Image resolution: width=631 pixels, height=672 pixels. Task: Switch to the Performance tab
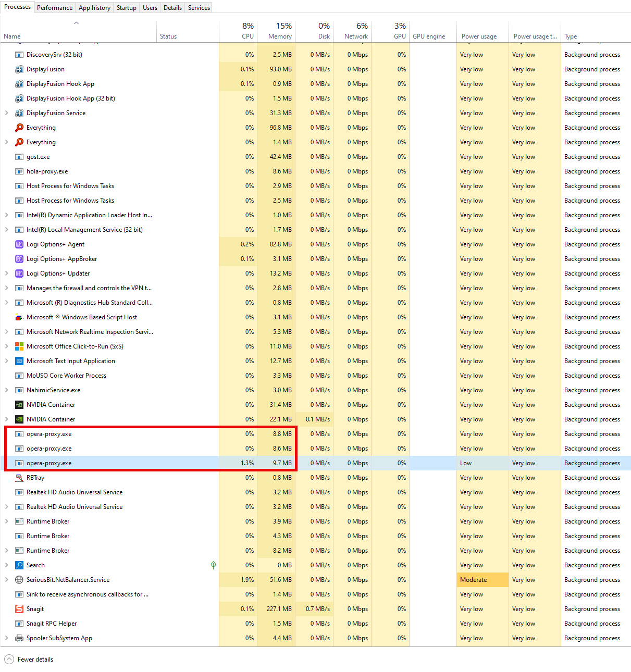coord(55,8)
